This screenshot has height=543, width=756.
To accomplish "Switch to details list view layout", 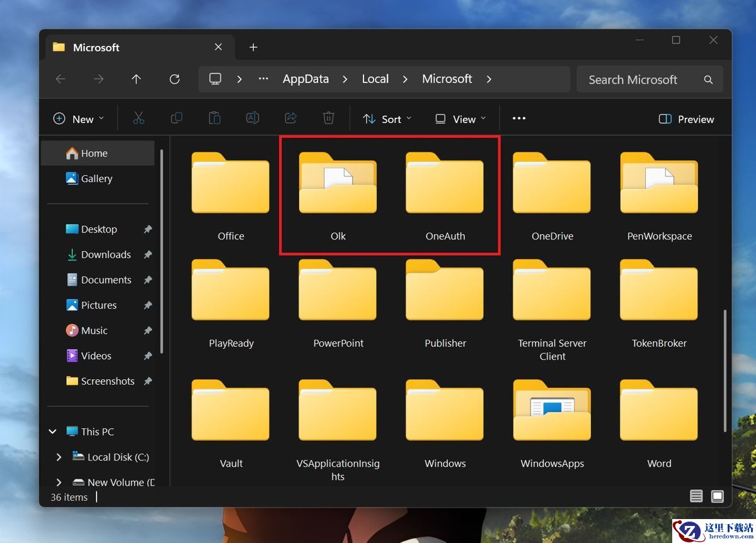I will [x=696, y=496].
